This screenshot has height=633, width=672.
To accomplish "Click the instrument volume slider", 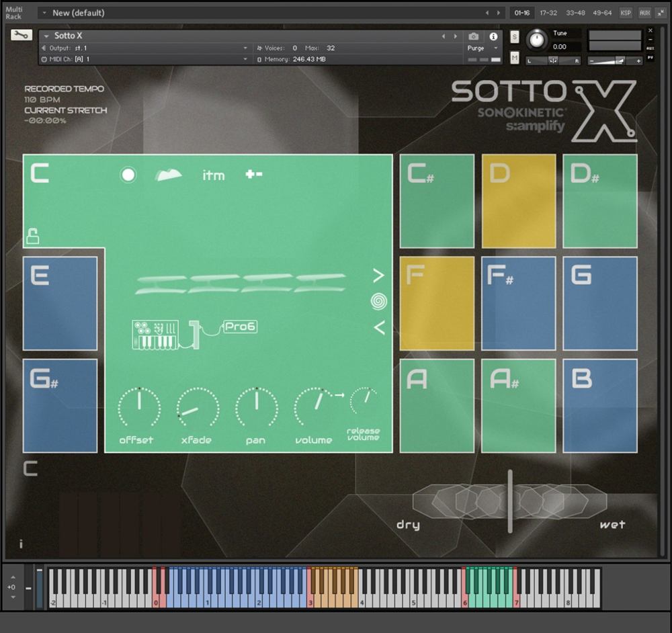I will (615, 61).
